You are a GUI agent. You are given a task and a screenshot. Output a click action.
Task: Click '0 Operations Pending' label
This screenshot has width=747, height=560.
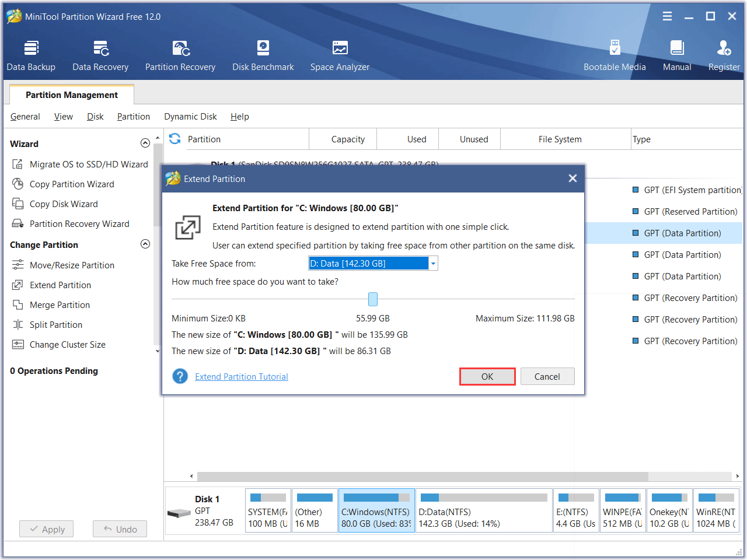pyautogui.click(x=54, y=371)
